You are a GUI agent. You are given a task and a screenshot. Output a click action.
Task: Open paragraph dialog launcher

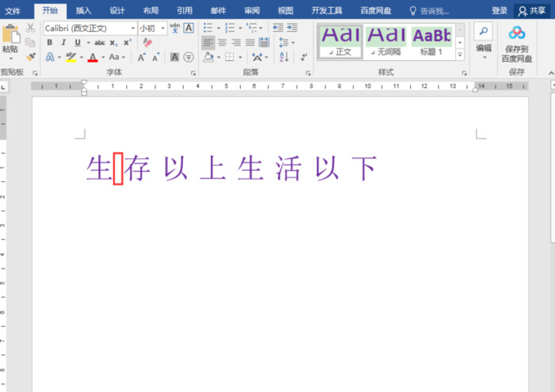tap(308, 73)
